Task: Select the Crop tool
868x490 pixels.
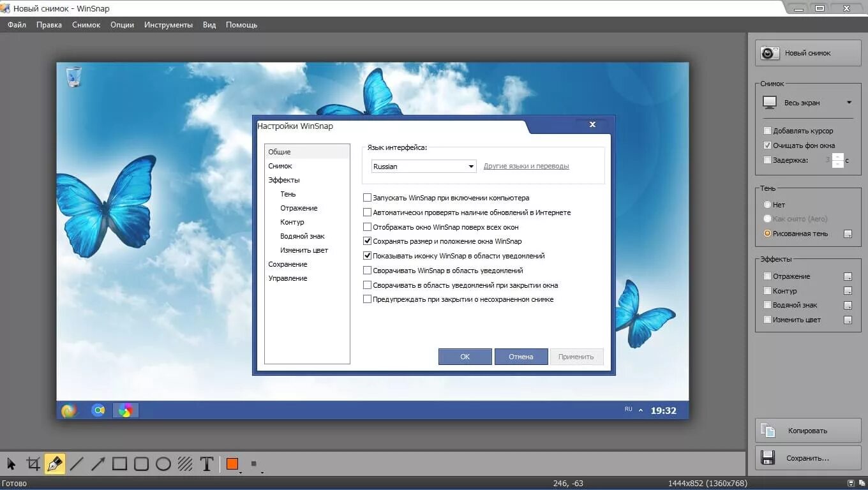Action: 33,464
